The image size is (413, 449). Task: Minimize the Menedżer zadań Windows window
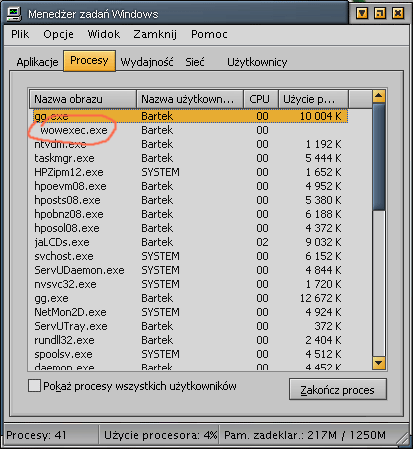362,13
